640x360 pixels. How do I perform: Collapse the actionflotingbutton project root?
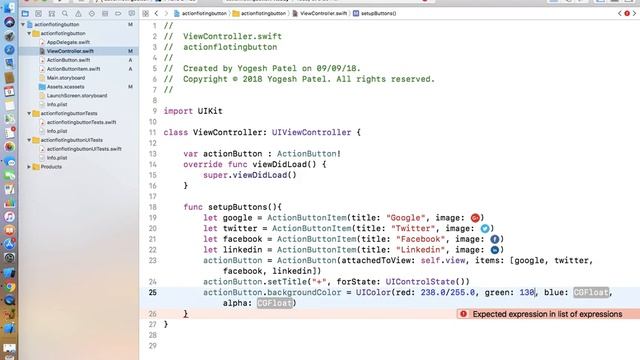click(x=23, y=24)
